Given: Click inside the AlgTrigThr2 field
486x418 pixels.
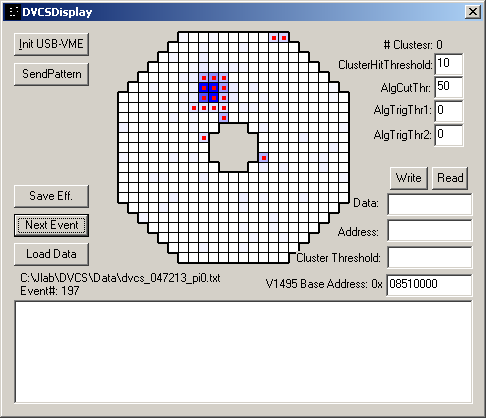Looking at the screenshot, I should point(449,135).
